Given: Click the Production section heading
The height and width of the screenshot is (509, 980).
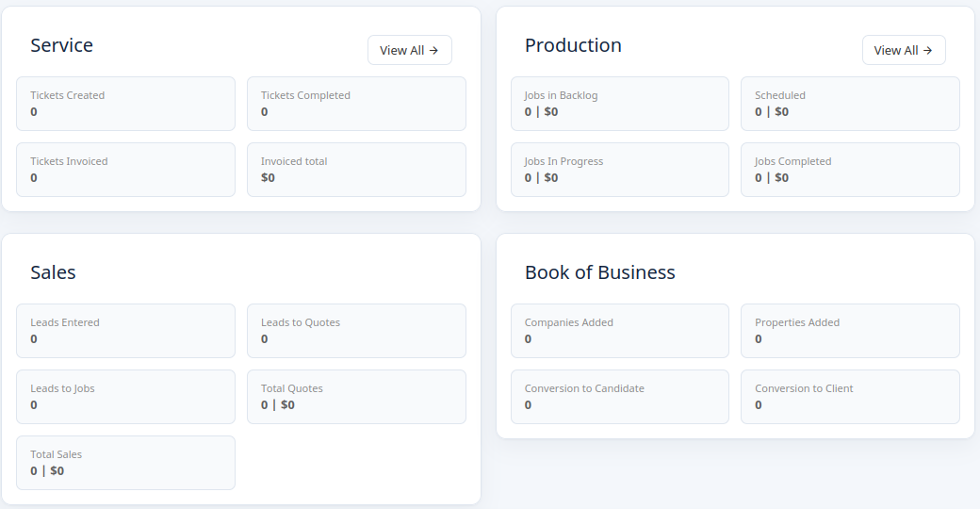Looking at the screenshot, I should (573, 45).
